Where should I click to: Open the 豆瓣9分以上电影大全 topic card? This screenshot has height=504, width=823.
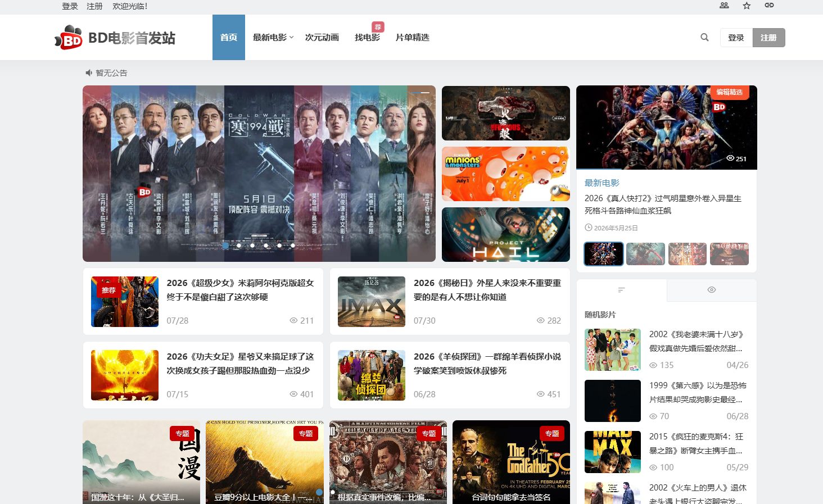[265, 462]
